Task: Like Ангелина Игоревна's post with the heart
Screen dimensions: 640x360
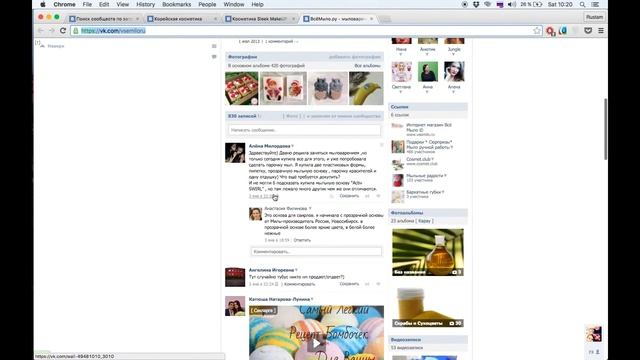Action: (378, 284)
